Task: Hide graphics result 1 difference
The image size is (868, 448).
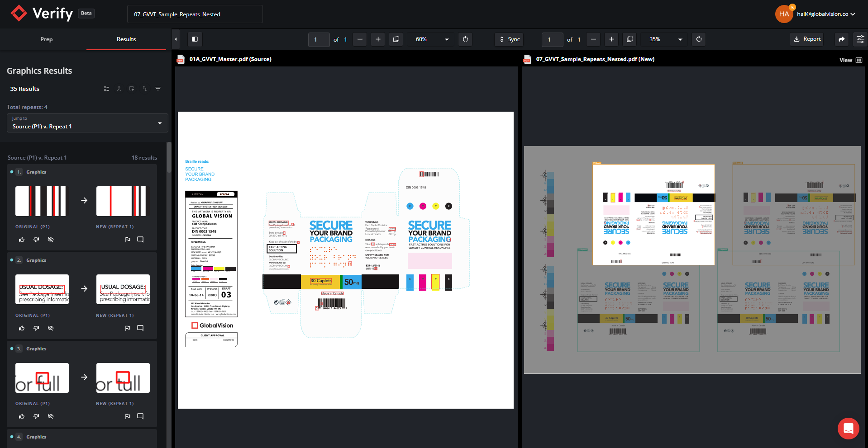Action: [x=51, y=240]
